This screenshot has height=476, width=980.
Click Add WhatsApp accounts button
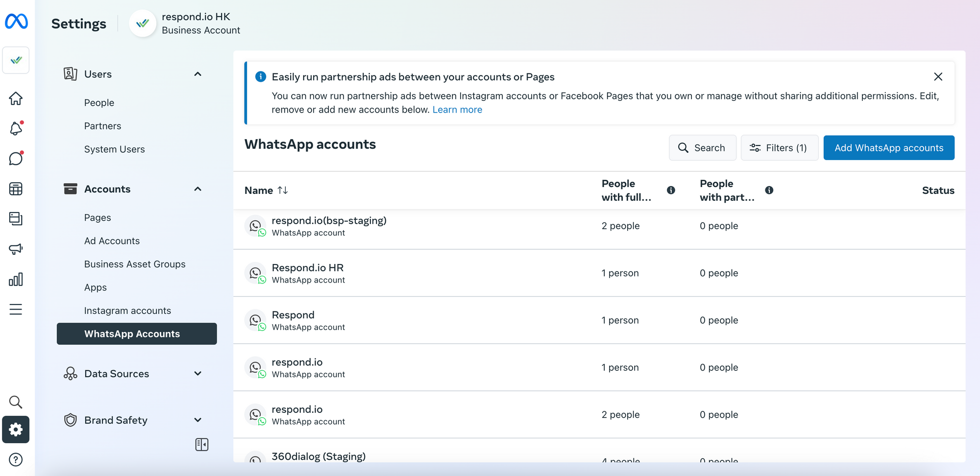click(888, 148)
